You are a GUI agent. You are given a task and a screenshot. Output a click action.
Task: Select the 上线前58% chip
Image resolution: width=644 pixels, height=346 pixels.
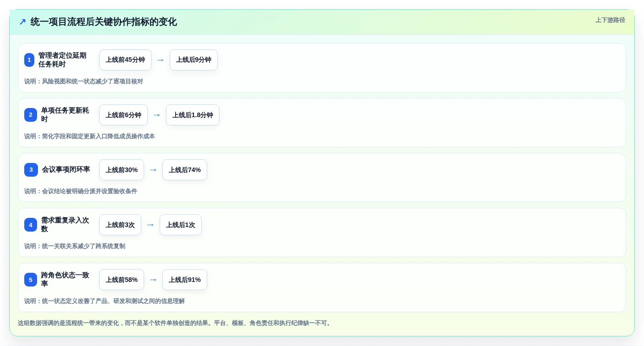(x=122, y=280)
